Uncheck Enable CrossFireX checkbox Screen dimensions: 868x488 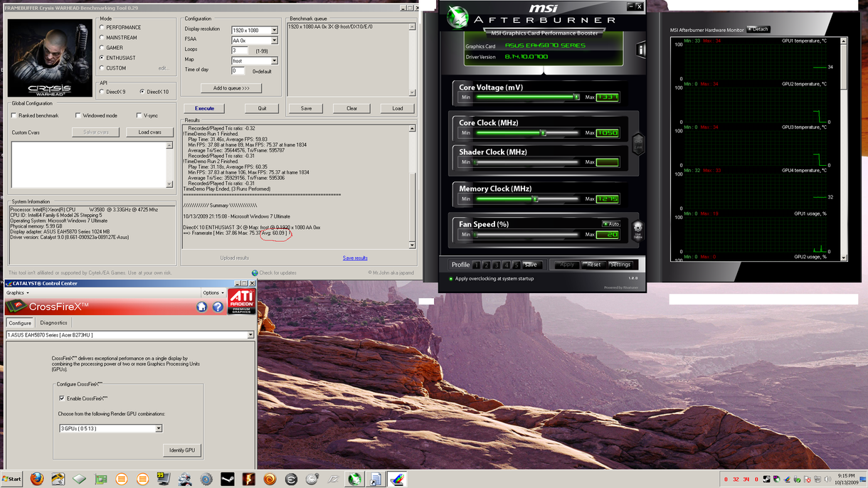(x=62, y=398)
